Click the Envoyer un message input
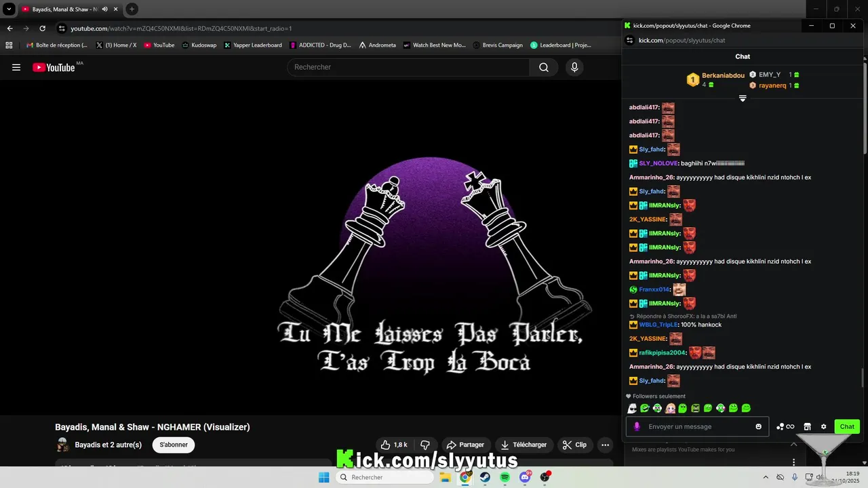 click(x=698, y=426)
